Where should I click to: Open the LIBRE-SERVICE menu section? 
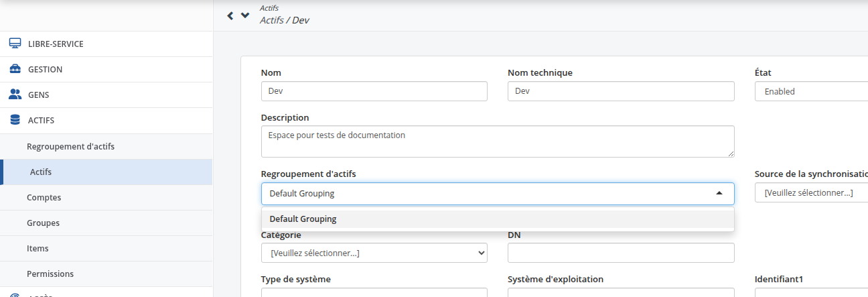106,44
